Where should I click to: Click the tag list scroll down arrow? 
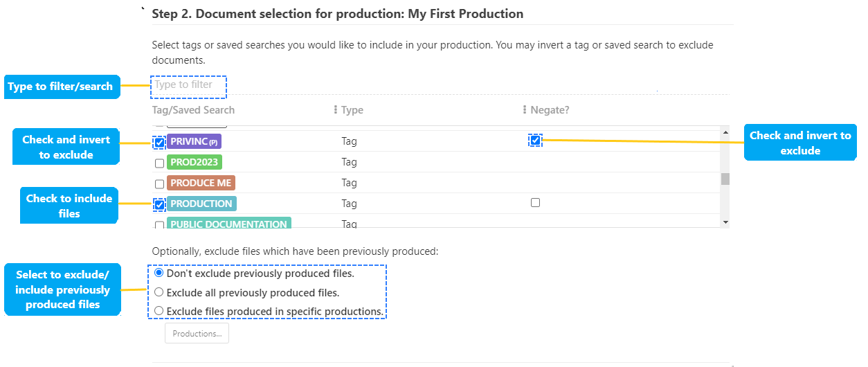[725, 222]
